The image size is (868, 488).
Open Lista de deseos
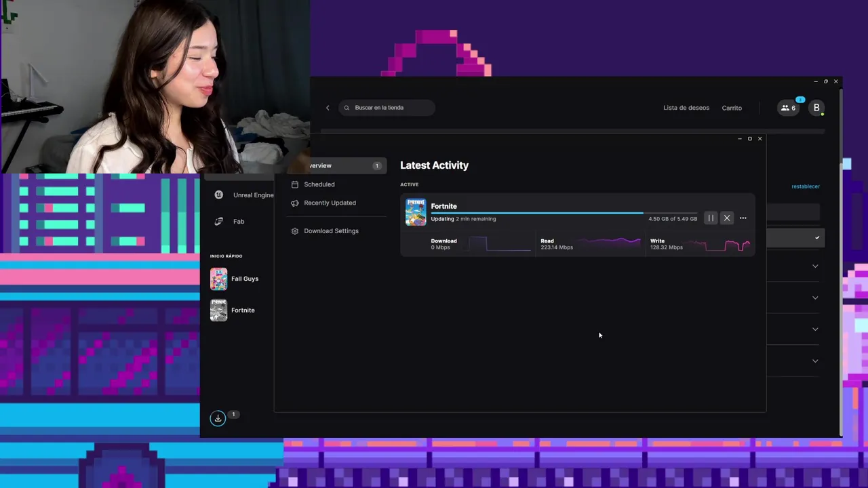click(x=686, y=108)
